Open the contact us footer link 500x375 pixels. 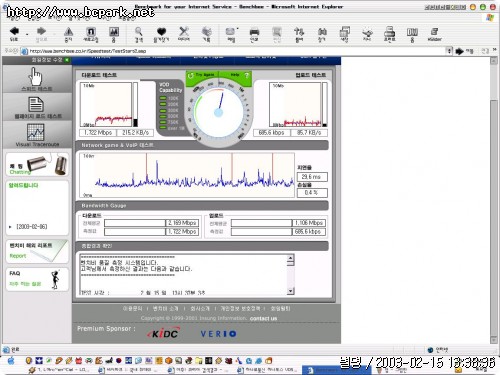tap(263, 318)
